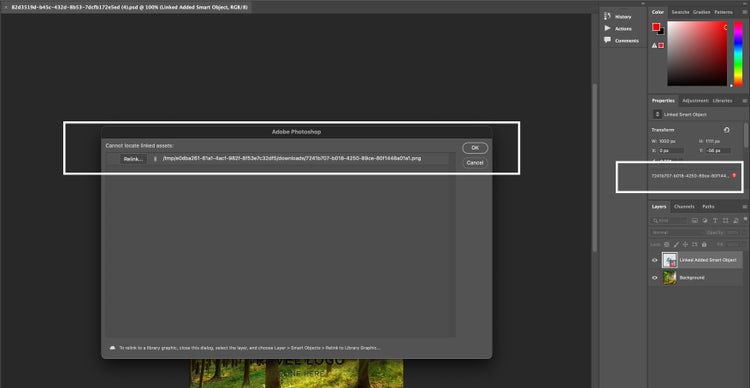Click the missing asset path ending a1.png

(292, 158)
